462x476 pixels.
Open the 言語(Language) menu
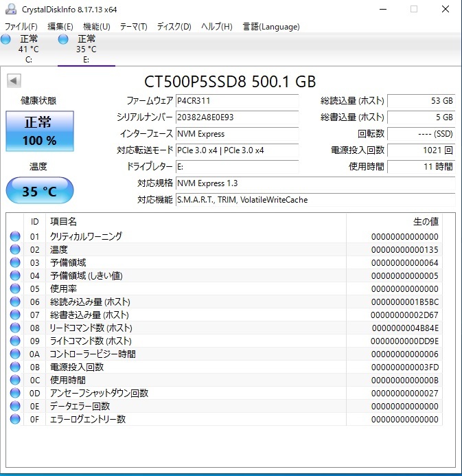click(271, 27)
